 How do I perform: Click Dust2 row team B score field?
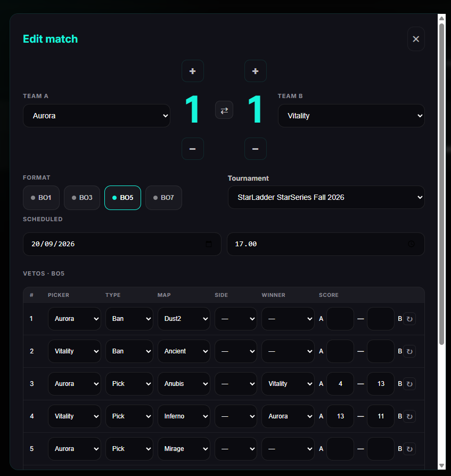coord(381,319)
